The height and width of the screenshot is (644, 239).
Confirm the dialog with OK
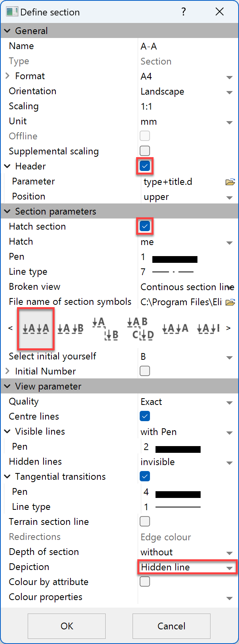click(66, 626)
